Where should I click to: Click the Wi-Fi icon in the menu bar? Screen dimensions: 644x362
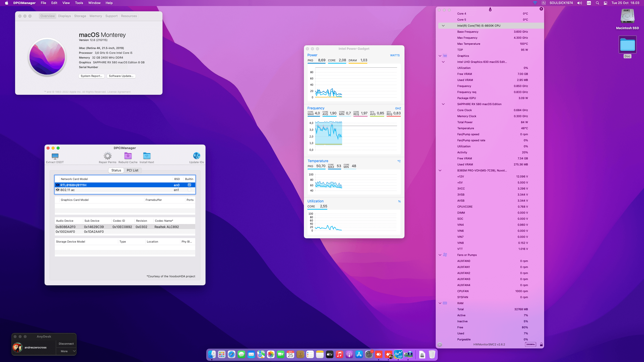coord(535,3)
